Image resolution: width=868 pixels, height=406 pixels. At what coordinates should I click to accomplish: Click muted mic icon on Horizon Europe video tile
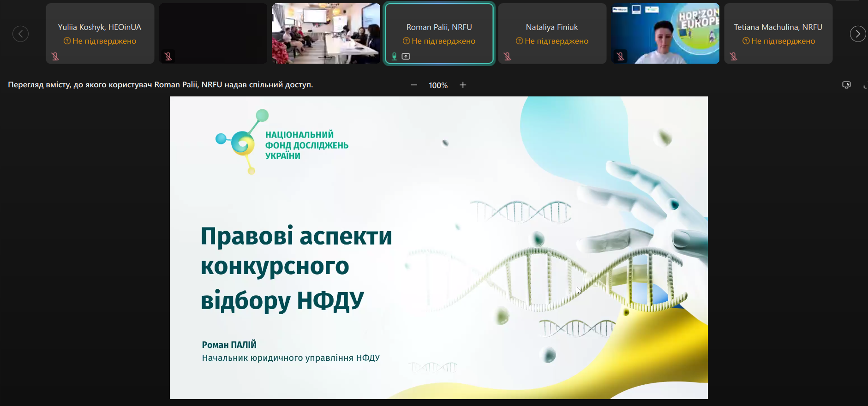pos(621,56)
